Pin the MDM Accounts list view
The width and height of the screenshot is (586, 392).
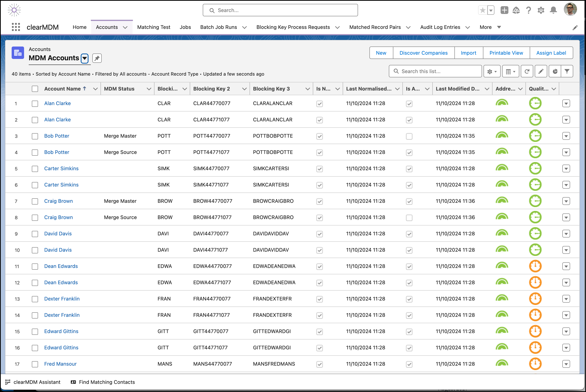pyautogui.click(x=97, y=58)
